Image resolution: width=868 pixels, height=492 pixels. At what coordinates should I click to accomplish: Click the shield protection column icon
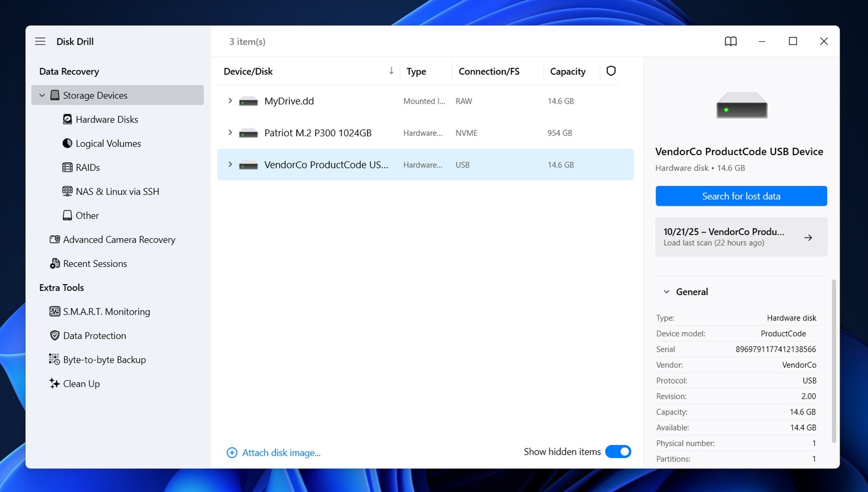611,71
